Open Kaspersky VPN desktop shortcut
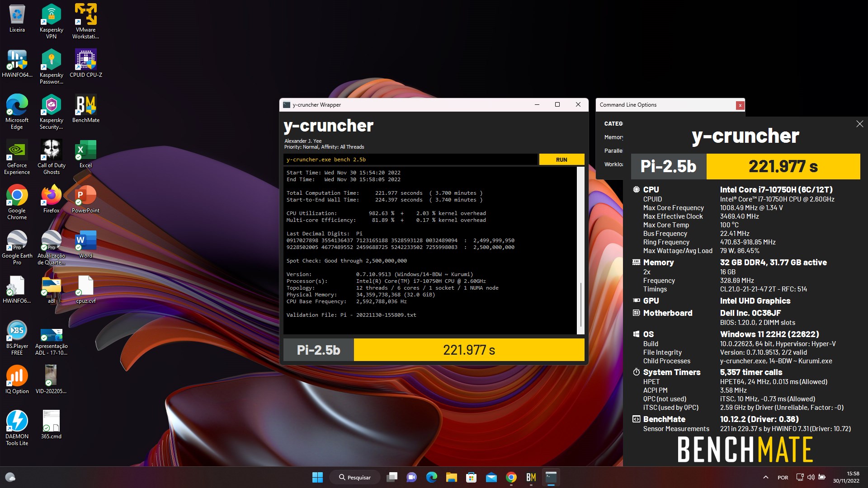 pyautogui.click(x=51, y=21)
